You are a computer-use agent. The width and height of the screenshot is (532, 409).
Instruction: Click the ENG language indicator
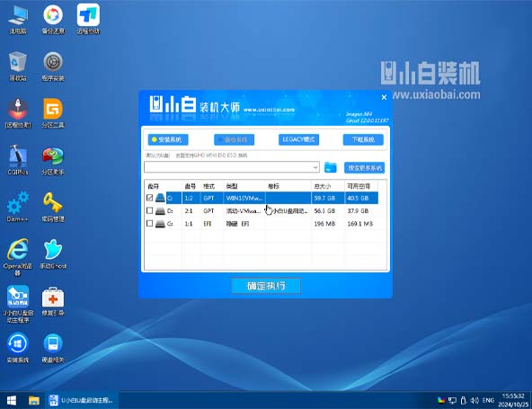coord(488,401)
